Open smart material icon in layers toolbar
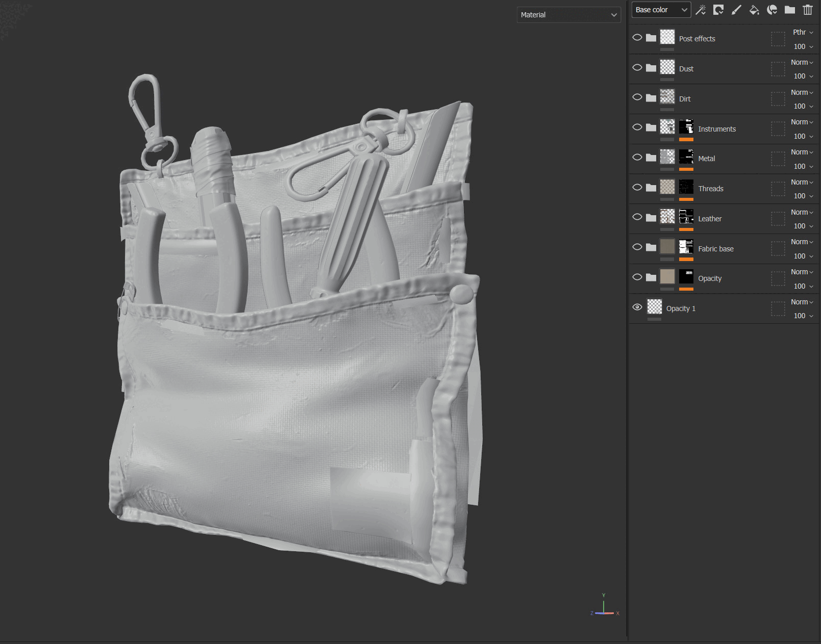 (772, 10)
